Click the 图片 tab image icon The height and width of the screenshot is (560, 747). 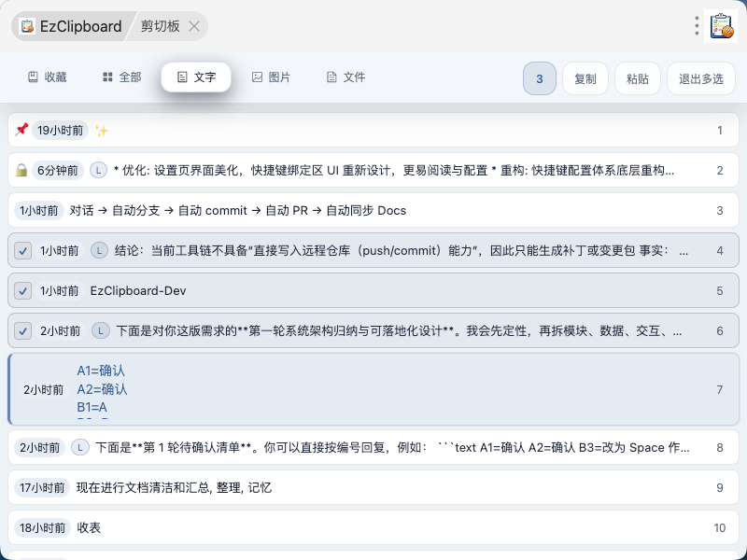click(x=257, y=77)
